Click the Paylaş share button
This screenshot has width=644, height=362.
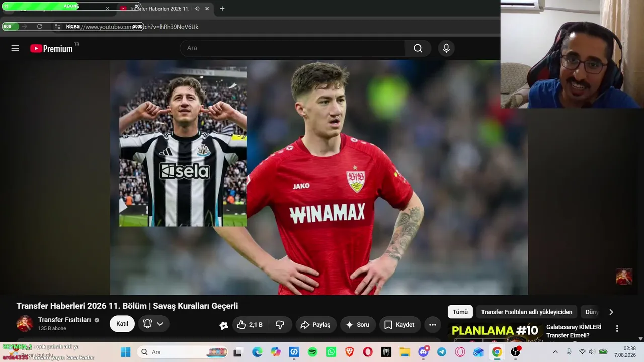point(315,325)
